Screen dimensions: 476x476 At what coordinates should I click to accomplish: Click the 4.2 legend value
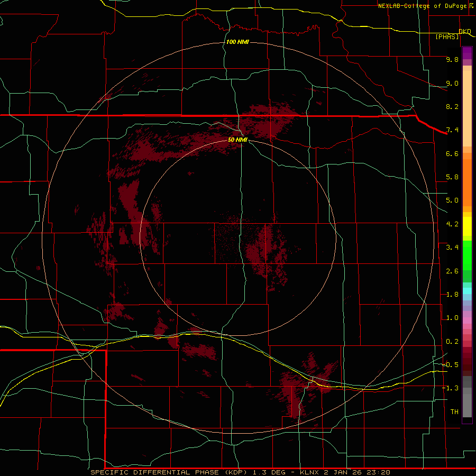(x=452, y=224)
